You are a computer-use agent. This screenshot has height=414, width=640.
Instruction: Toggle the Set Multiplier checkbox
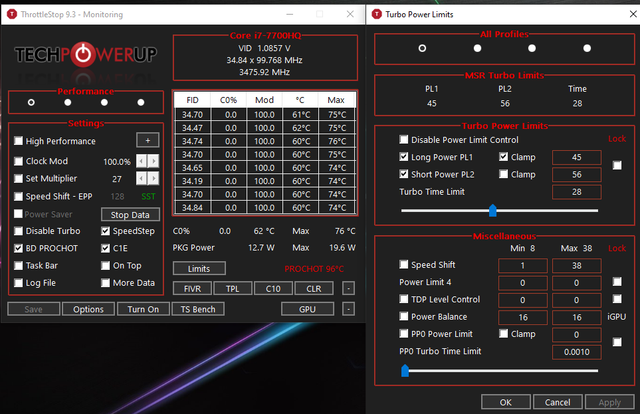[18, 178]
